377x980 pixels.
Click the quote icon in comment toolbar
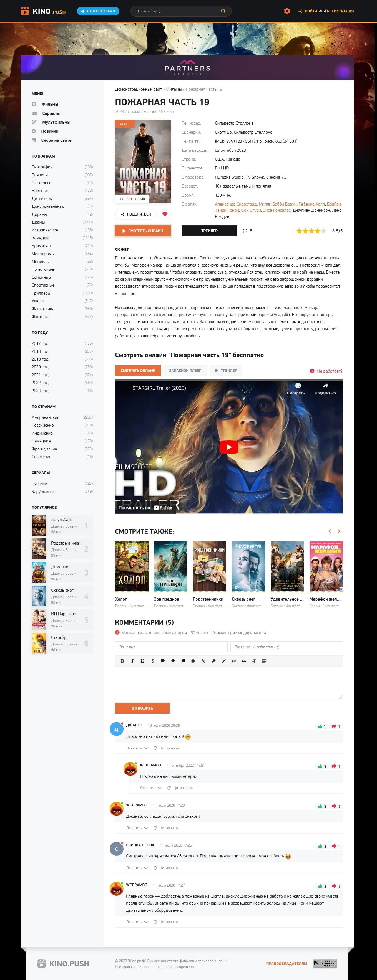tap(244, 661)
